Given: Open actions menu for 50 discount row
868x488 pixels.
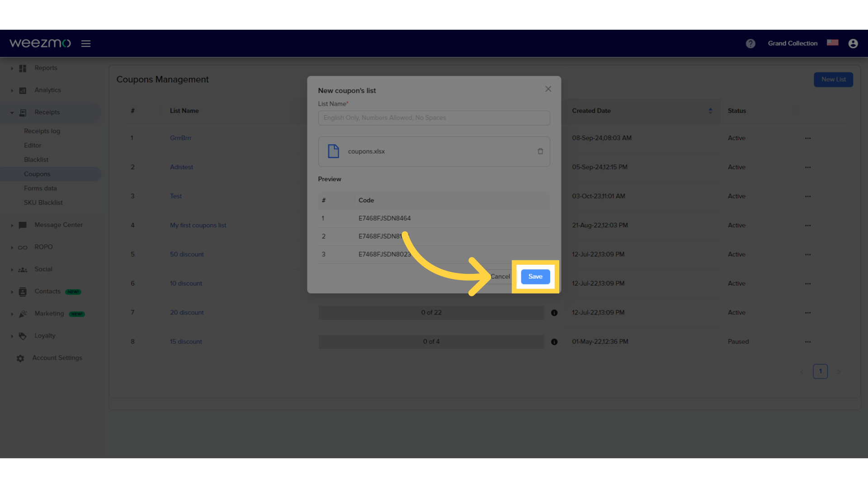Looking at the screenshot, I should (x=808, y=254).
